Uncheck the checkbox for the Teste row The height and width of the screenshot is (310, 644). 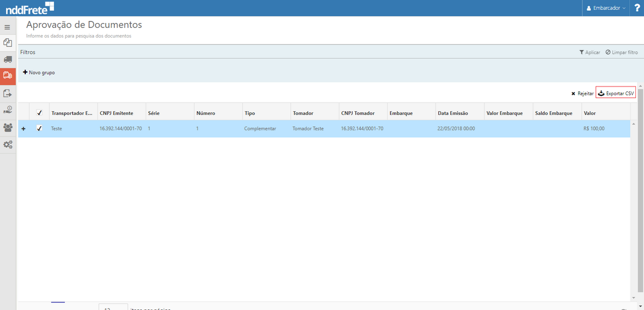coord(39,128)
